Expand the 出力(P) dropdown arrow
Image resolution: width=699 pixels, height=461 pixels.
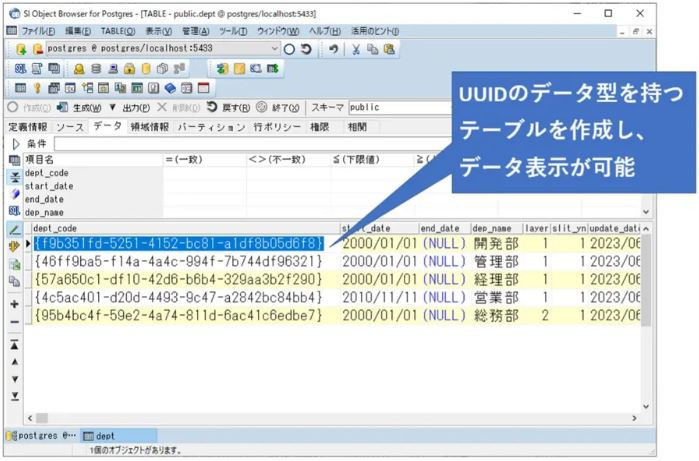point(112,107)
